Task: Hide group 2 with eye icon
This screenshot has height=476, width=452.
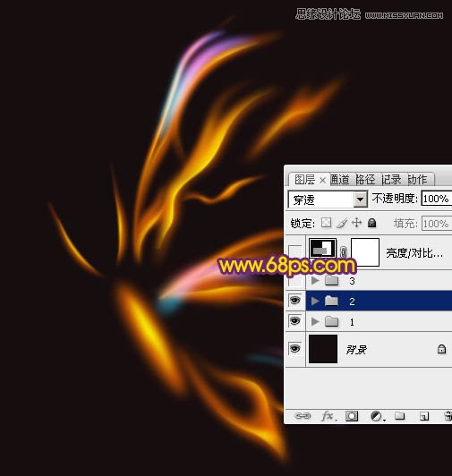Action: tap(295, 301)
